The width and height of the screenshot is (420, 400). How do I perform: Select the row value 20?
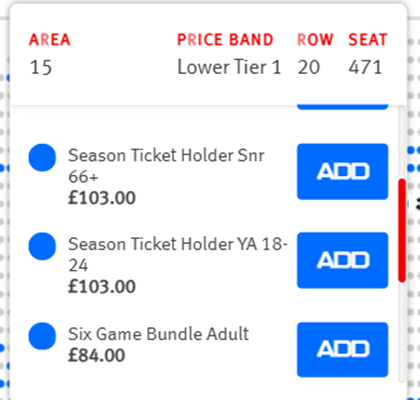tap(309, 67)
